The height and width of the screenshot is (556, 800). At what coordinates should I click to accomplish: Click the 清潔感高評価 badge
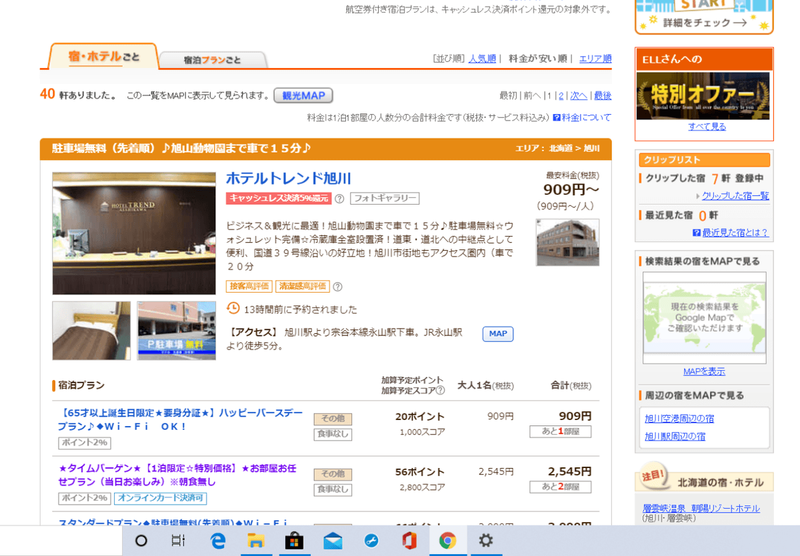303,286
